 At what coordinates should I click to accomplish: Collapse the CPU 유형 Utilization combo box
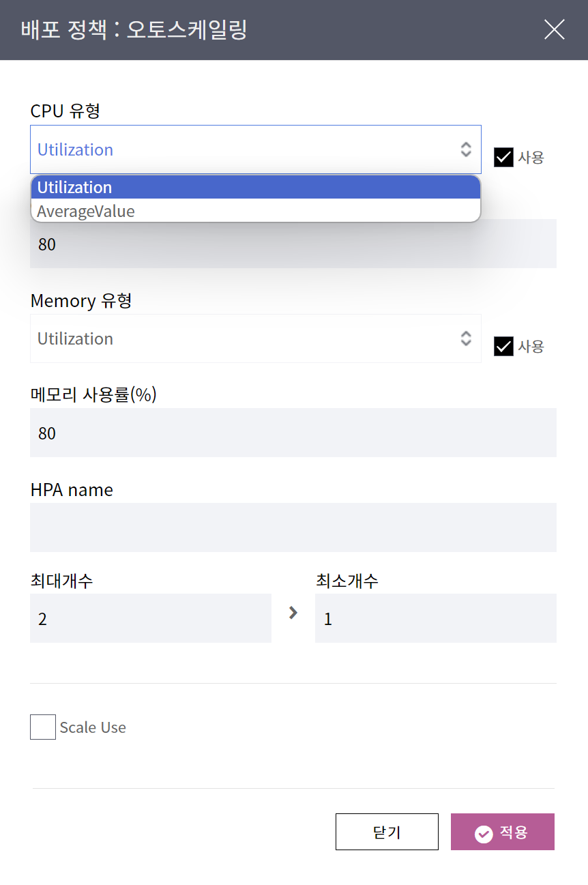256,149
